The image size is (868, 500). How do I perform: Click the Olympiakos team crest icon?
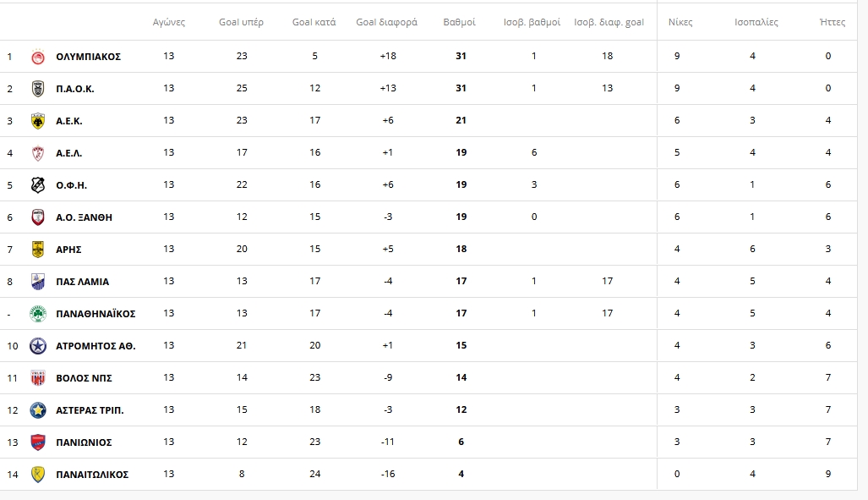37,57
